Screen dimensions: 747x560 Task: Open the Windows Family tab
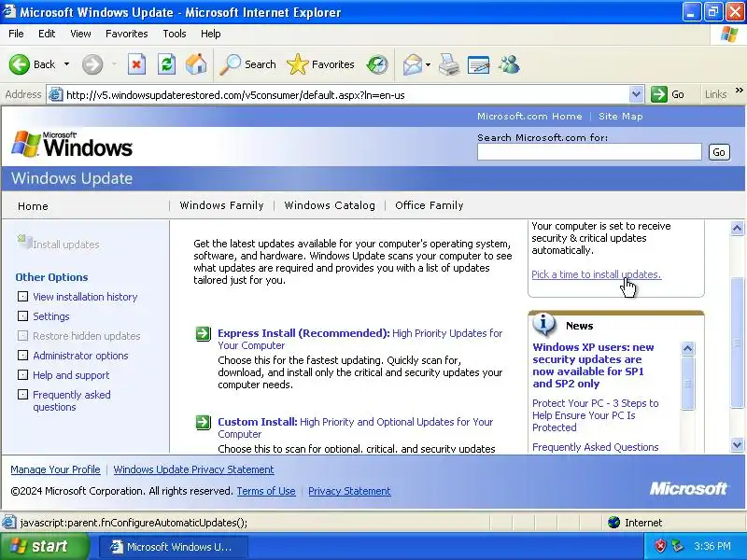click(x=221, y=205)
